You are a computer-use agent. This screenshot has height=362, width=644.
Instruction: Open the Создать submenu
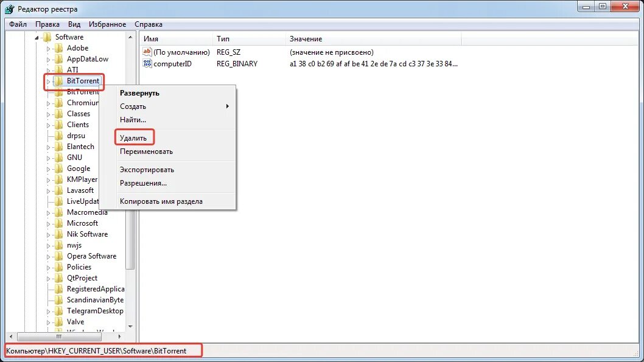[168, 106]
